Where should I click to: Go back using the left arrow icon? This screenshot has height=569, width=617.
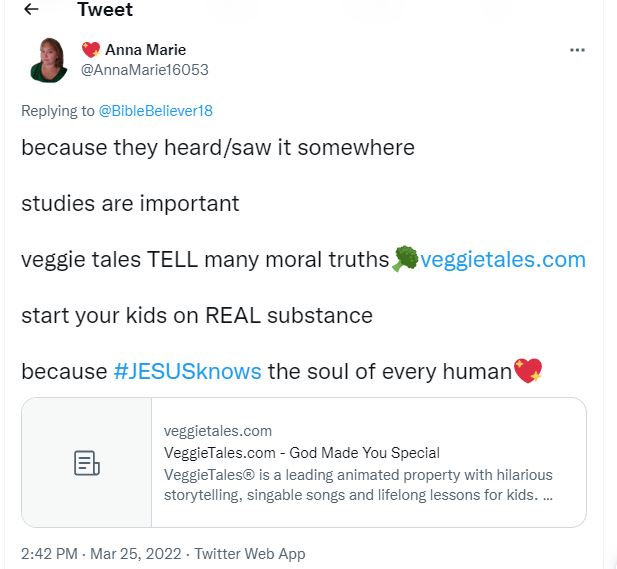click(x=31, y=10)
